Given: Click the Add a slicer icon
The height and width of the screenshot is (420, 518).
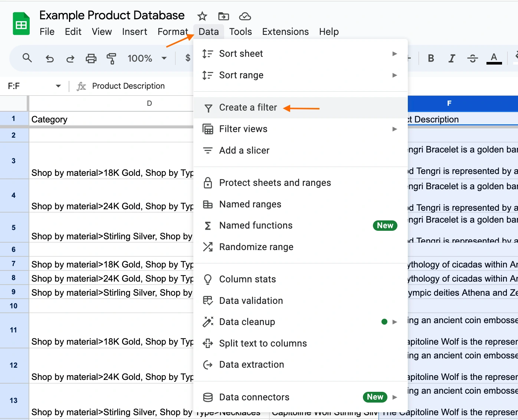Looking at the screenshot, I should tap(208, 150).
